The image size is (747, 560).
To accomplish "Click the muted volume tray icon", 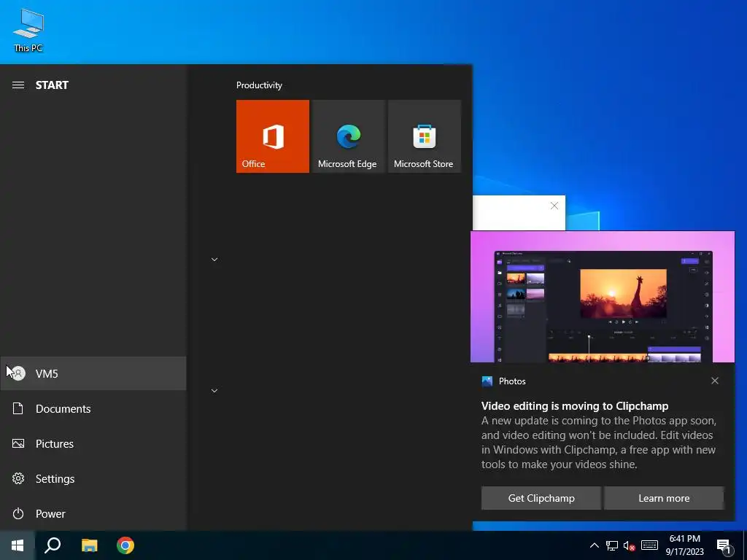I will 630,545.
